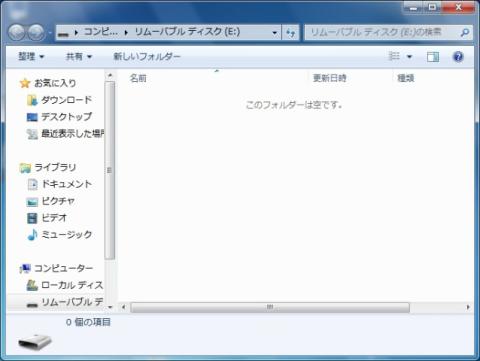The width and height of the screenshot is (480, 361).
Task: Click the navigation pane vertical scrollbar thumb
Action: point(110,170)
